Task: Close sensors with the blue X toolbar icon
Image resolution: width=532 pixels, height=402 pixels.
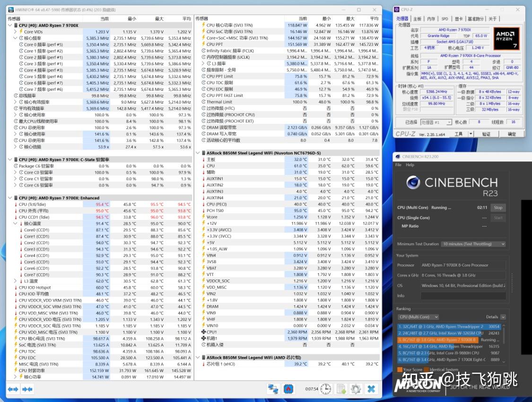Action: tap(371, 389)
